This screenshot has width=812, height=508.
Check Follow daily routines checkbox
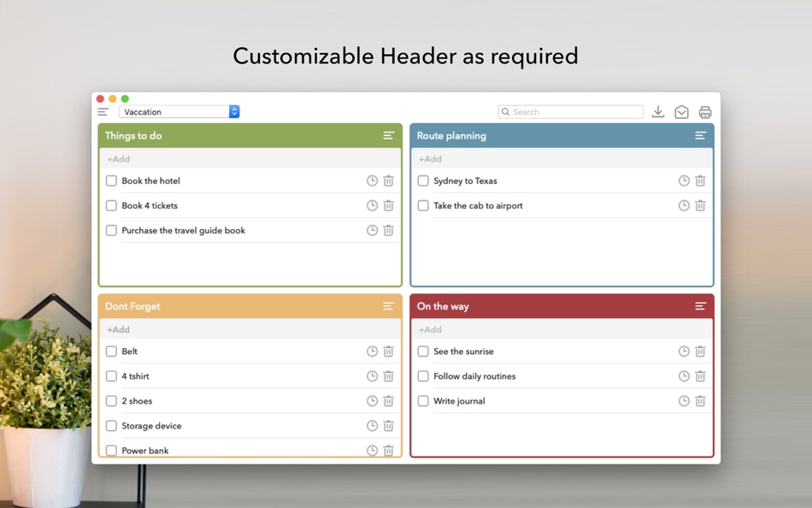(x=423, y=376)
